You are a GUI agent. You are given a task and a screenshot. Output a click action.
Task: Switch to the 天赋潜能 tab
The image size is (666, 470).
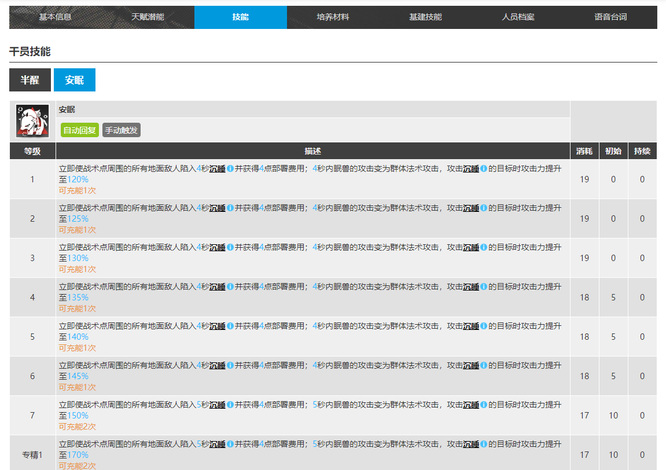[148, 17]
